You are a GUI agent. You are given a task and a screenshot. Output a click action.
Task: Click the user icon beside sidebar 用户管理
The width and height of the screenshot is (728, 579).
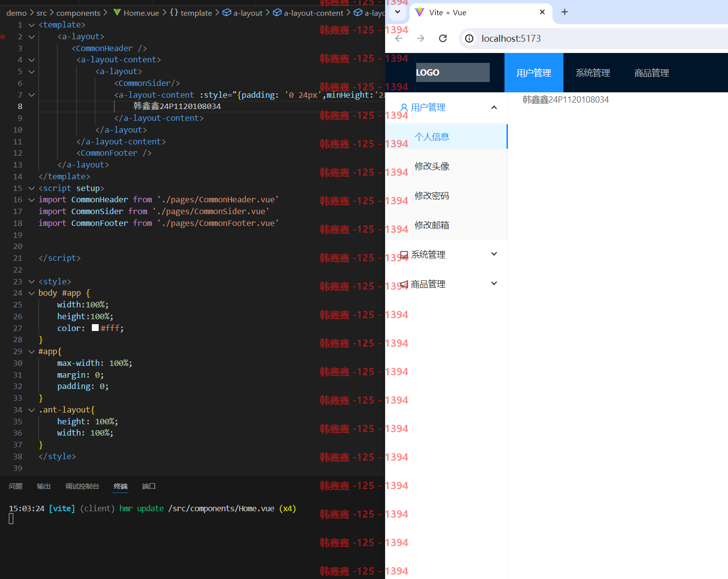404,108
